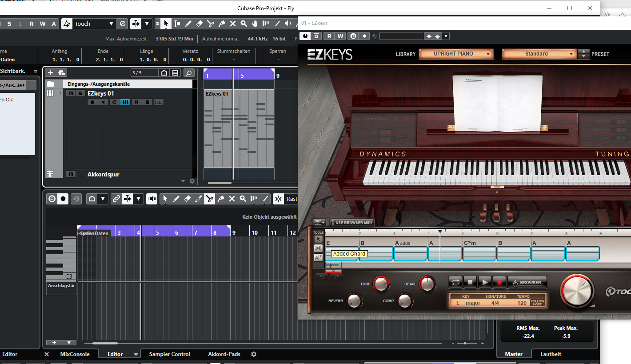Open the auto-scroll options dropdown in main toolbar
Viewport: 631px width, 364px height.
147,24
